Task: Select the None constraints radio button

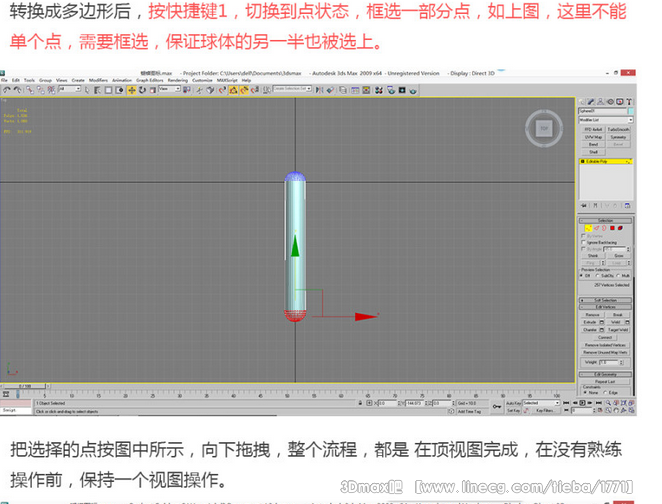Action: coord(585,393)
